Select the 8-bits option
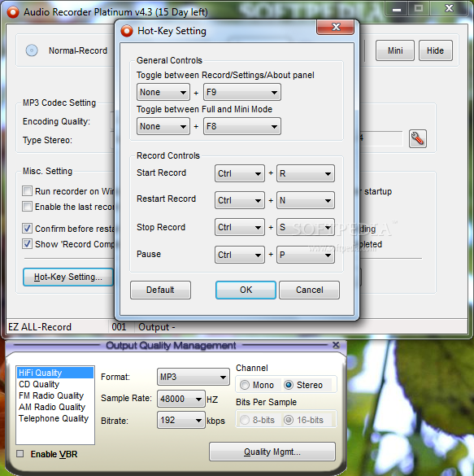The image size is (474, 476). pos(245,420)
